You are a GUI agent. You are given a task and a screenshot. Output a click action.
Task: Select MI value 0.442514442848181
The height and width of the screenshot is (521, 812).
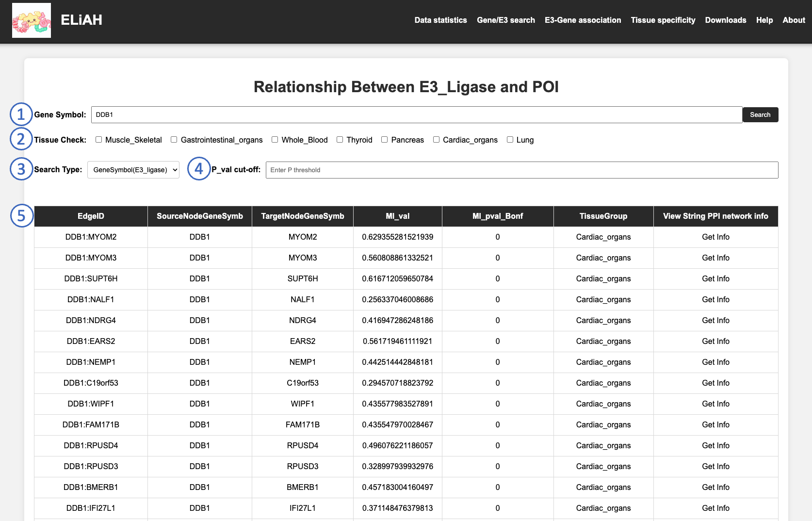click(398, 362)
